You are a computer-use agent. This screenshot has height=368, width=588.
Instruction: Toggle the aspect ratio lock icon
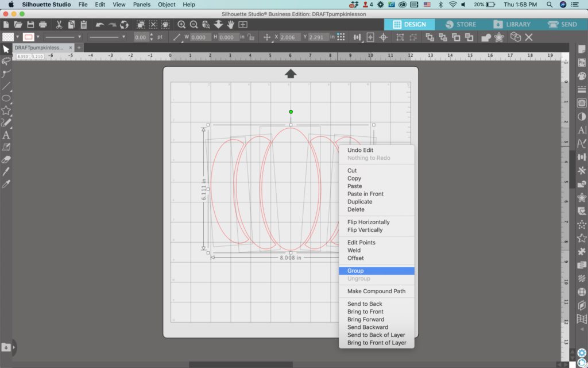pyautogui.click(x=251, y=37)
